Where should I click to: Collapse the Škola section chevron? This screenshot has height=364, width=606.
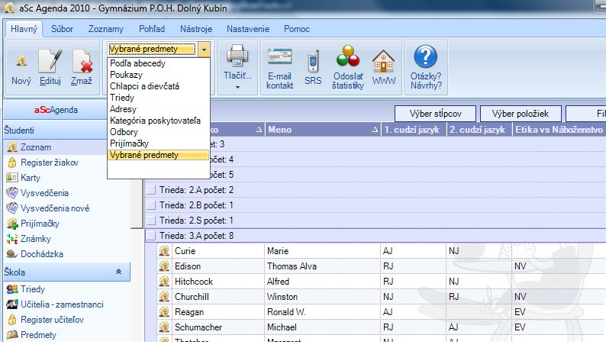pyautogui.click(x=119, y=272)
